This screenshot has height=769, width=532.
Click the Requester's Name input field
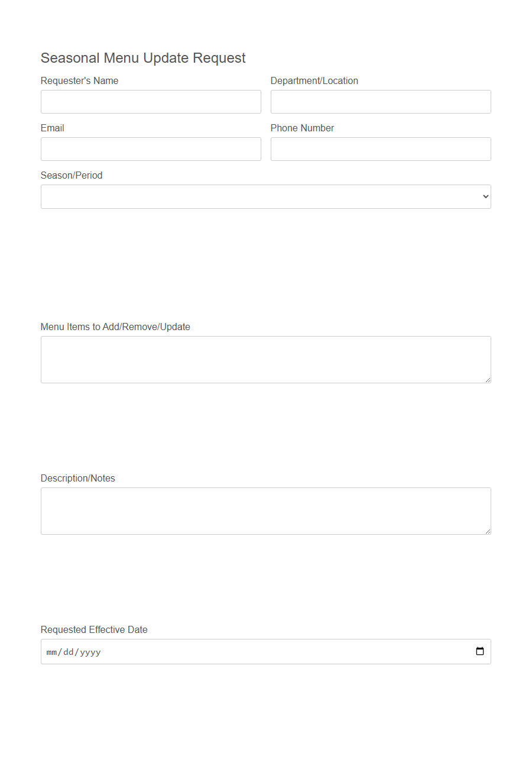coord(151,101)
